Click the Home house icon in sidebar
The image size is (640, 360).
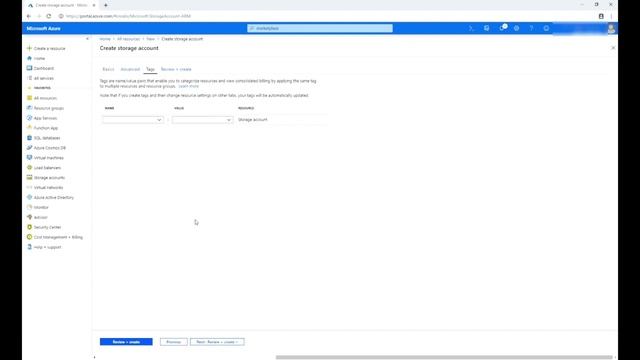tap(29, 58)
